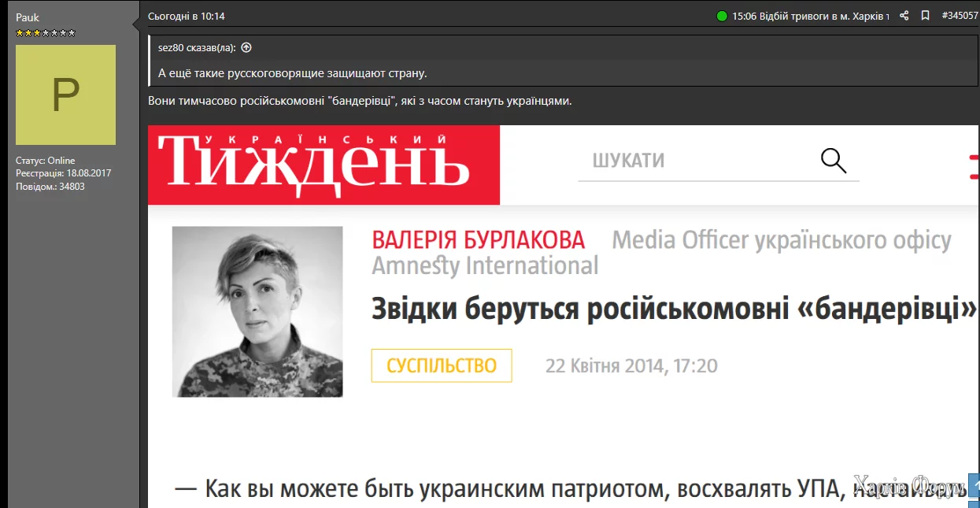
Task: Click the Український Тиждень logo
Action: coord(324,165)
